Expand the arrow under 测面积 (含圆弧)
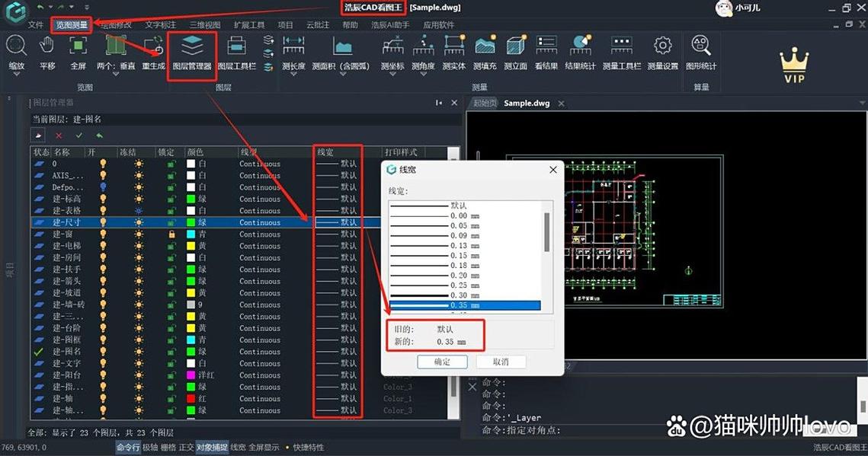 341,74
